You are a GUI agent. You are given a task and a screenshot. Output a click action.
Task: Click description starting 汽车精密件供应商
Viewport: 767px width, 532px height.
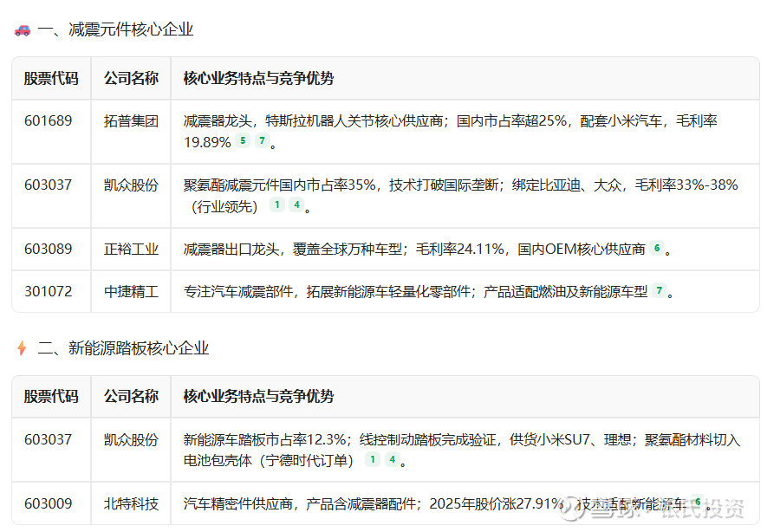447,503
